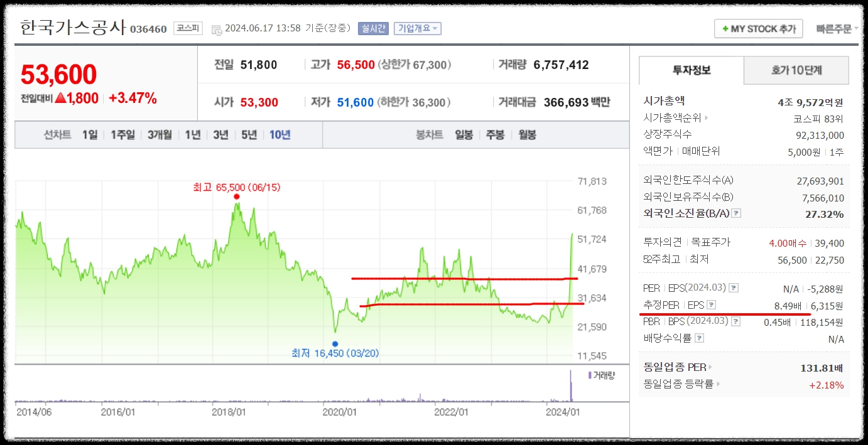Image resolution: width=868 pixels, height=445 pixels.
Task: Click the PBR value 0.45배
Action: tap(778, 322)
